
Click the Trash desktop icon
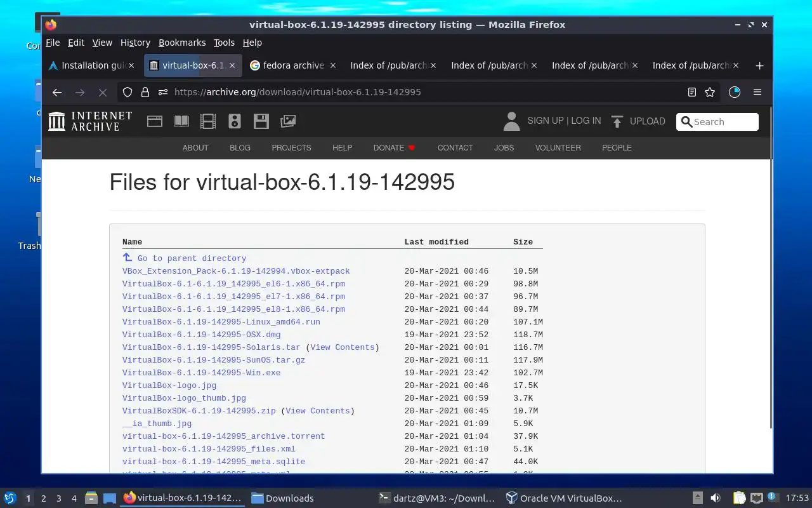click(x=30, y=232)
